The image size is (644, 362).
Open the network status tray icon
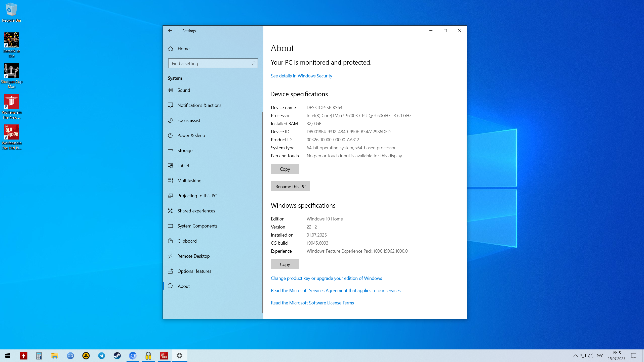click(x=583, y=356)
